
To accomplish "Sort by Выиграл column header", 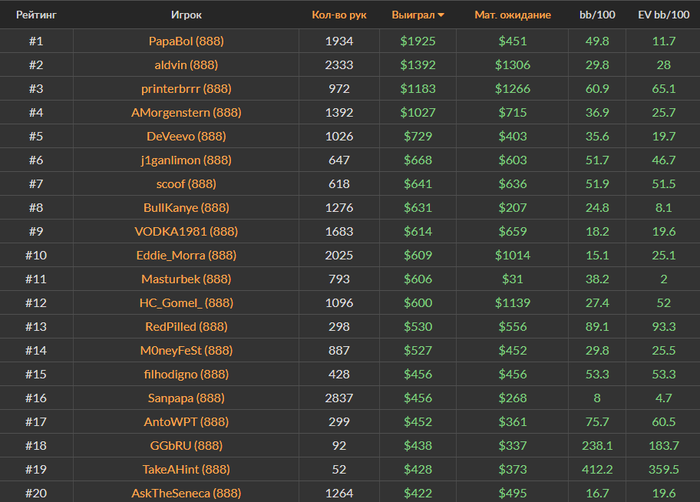I will click(413, 15).
